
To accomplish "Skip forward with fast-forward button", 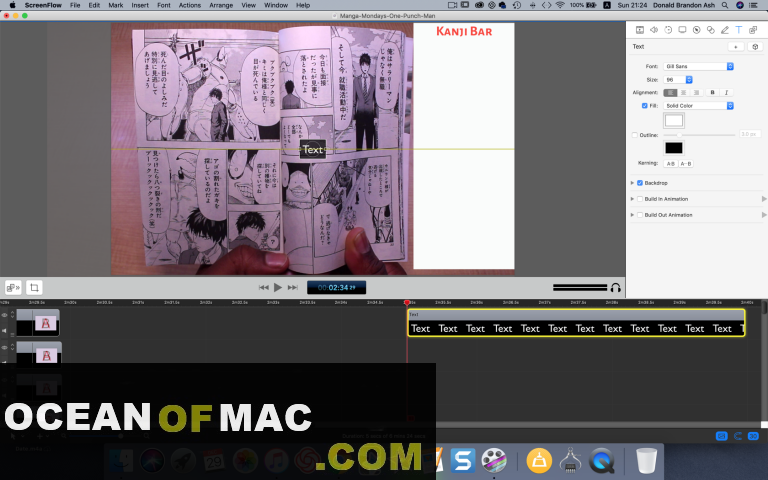I will pos(292,288).
